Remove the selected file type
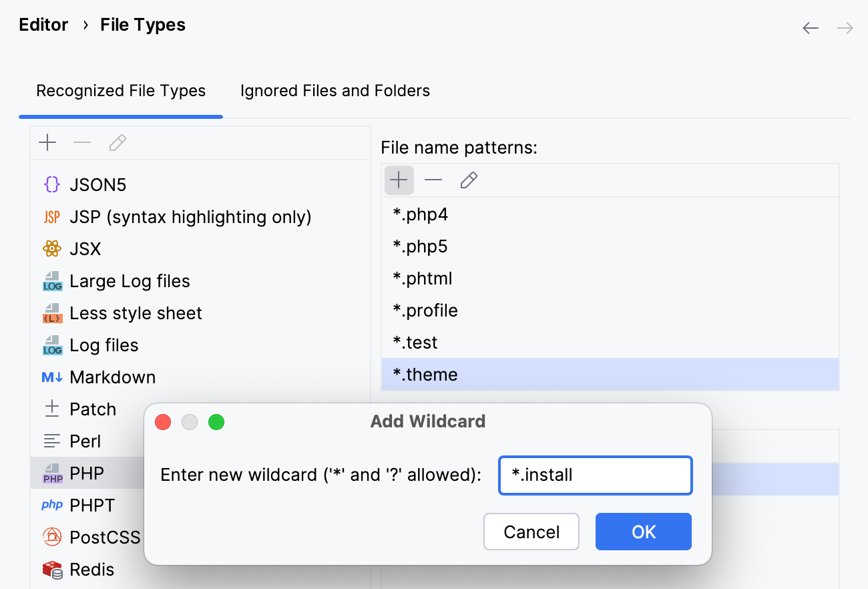This screenshot has width=868, height=589. point(82,142)
